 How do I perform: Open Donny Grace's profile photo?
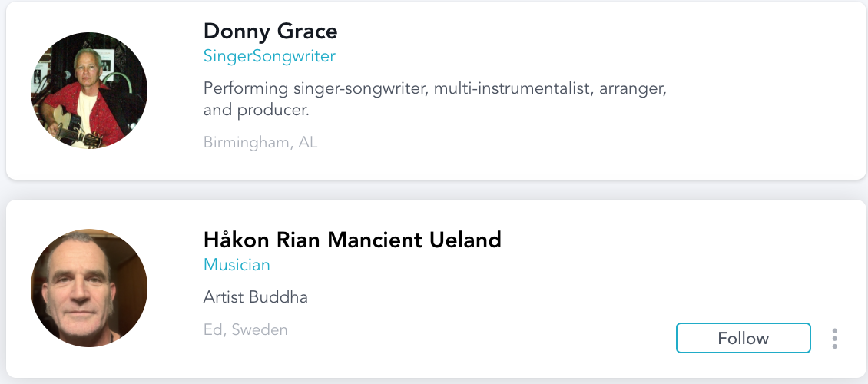pyautogui.click(x=89, y=90)
